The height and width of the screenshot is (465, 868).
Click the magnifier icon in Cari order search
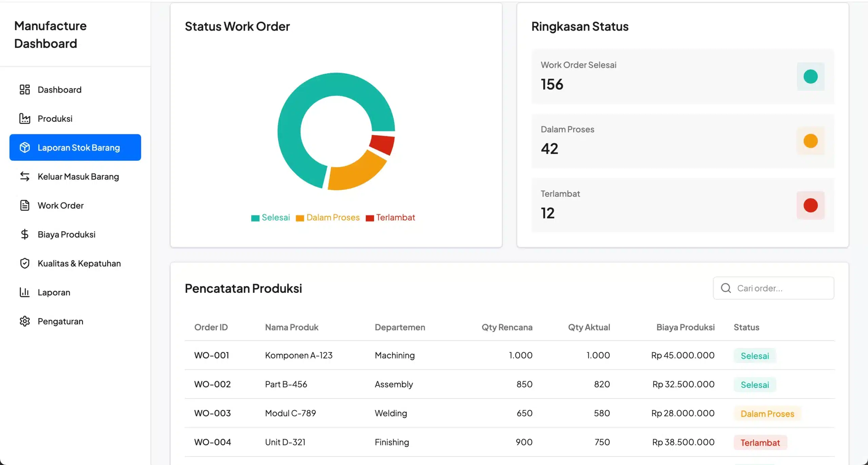(x=726, y=288)
